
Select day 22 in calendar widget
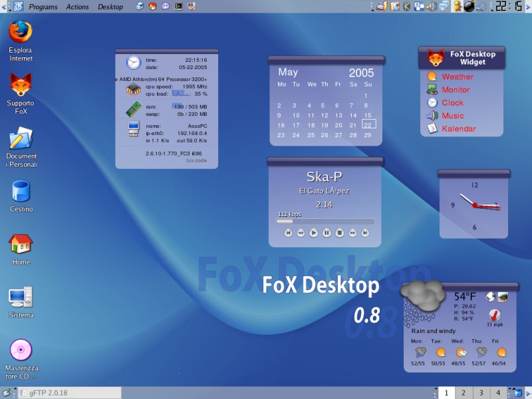(x=368, y=124)
